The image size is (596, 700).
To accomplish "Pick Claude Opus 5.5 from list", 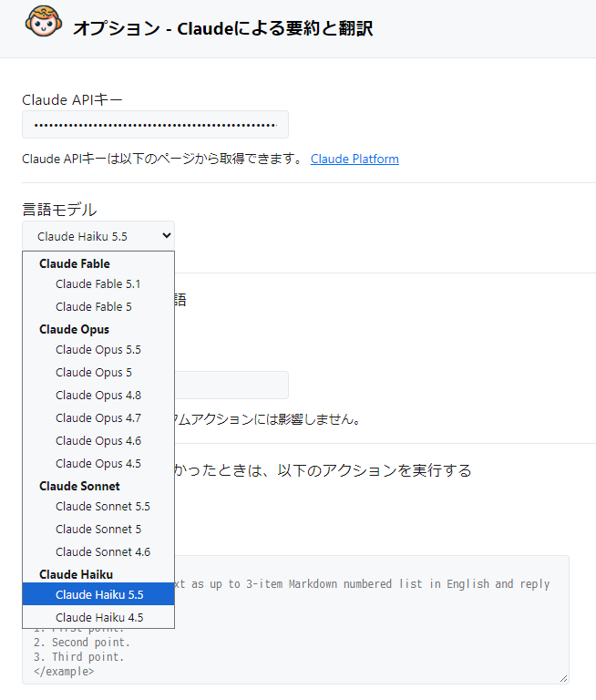I will click(98, 350).
